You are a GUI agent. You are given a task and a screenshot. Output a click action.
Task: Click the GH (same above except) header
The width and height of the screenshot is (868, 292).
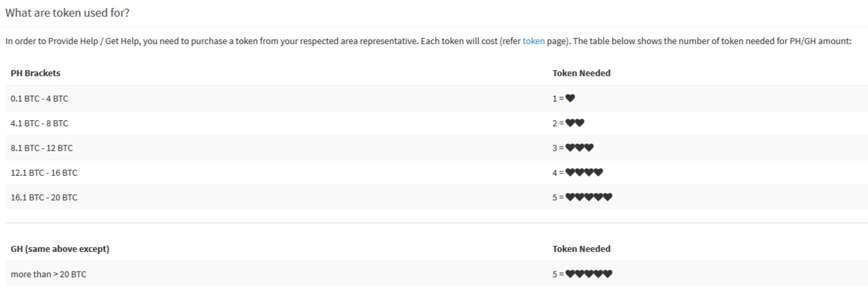(60, 249)
